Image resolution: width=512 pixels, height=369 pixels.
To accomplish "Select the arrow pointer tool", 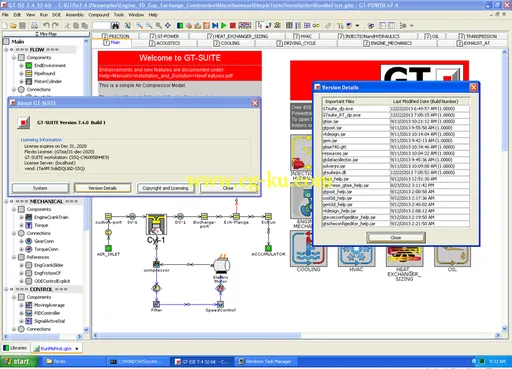I will tap(259, 25).
